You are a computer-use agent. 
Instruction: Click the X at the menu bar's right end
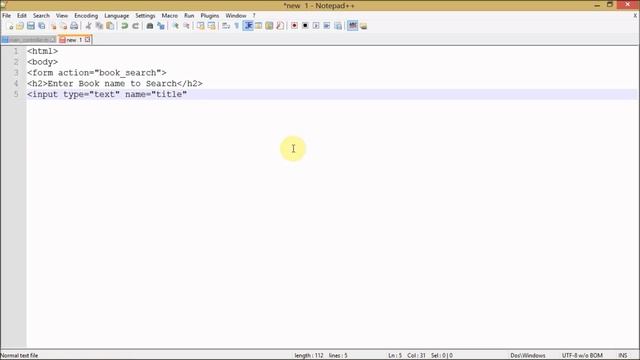point(636,16)
